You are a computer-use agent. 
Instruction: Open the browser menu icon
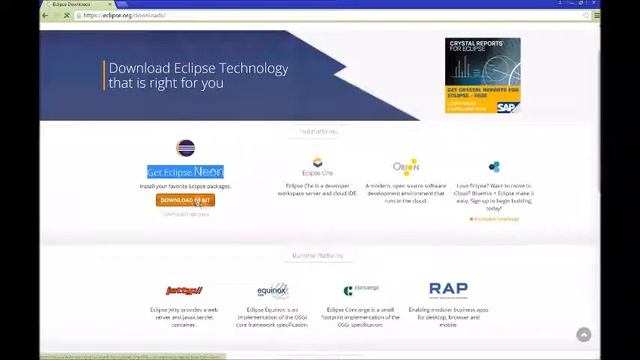[x=597, y=16]
